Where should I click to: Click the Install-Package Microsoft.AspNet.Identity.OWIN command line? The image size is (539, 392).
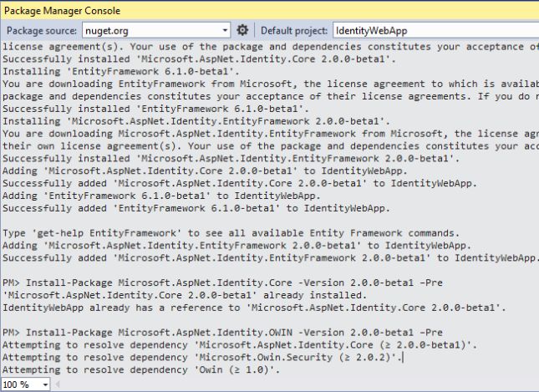222,333
